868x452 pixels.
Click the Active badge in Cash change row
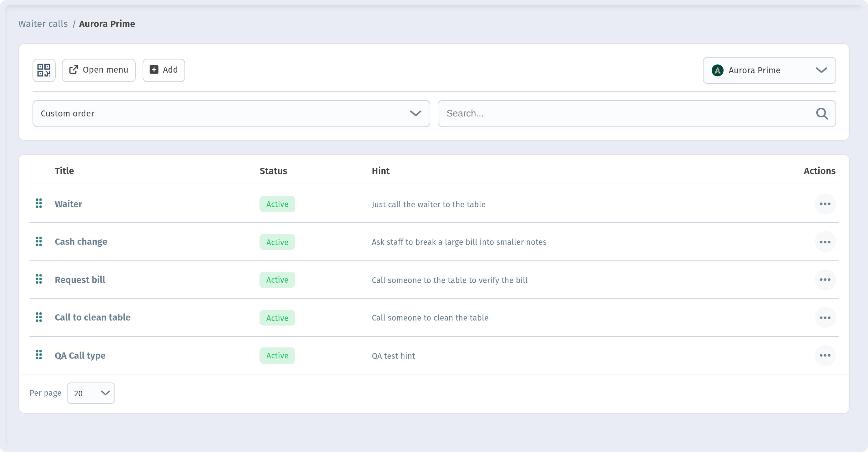(x=277, y=242)
